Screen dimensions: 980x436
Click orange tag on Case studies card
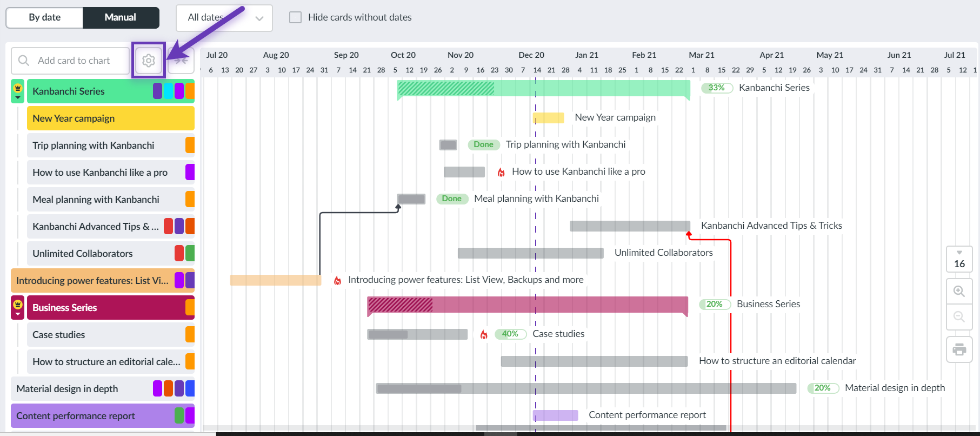(190, 334)
